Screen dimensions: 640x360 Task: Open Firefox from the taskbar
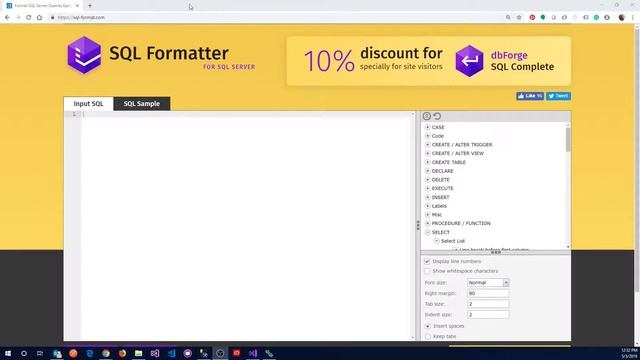(x=122, y=353)
